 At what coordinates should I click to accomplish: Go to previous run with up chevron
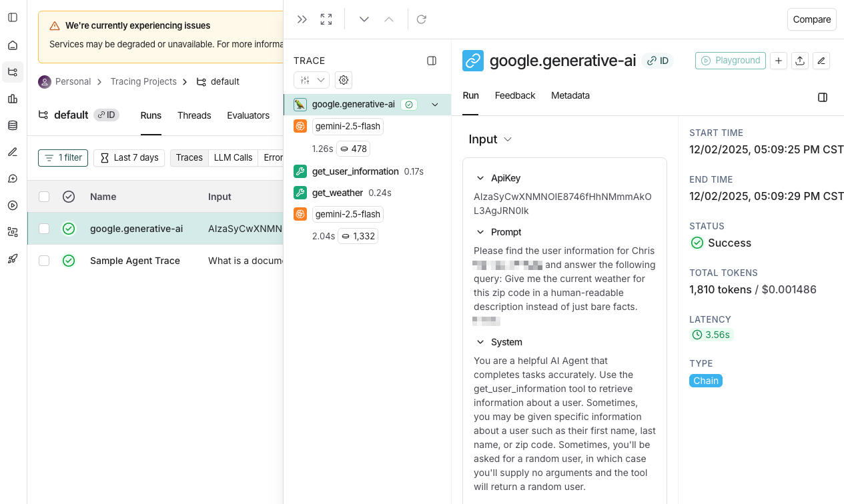389,19
